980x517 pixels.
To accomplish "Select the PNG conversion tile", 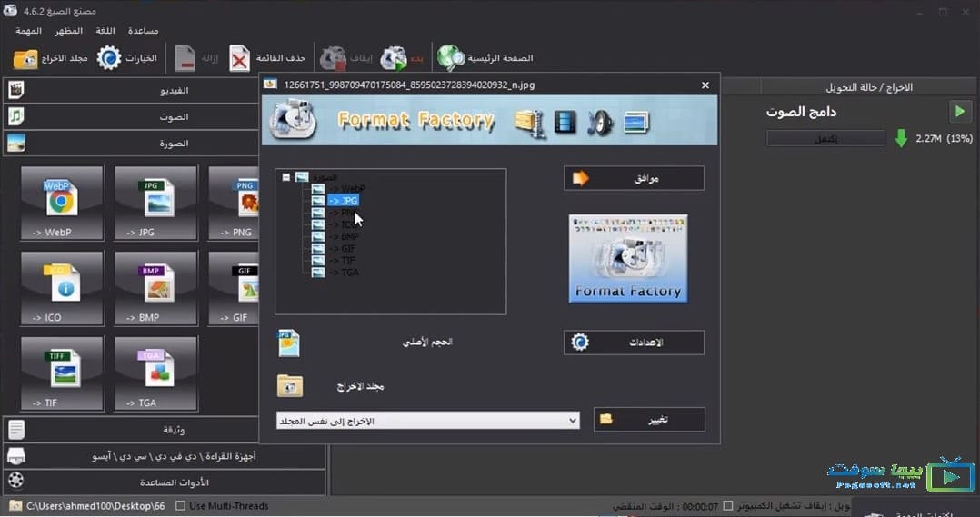I will (234, 203).
